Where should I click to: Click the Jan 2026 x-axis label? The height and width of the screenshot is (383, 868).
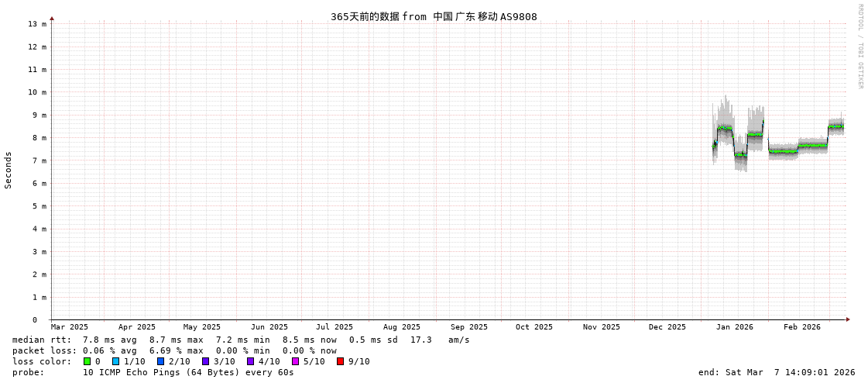[734, 327]
